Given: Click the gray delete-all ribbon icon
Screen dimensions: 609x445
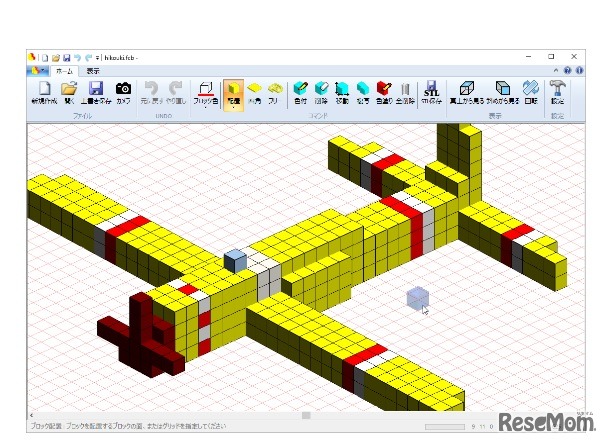Looking at the screenshot, I should [405, 93].
